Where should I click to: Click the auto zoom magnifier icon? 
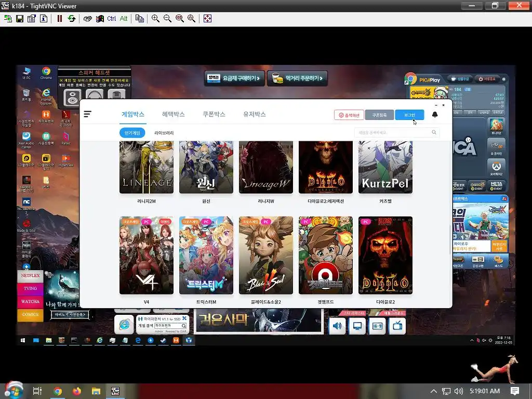tap(191, 19)
